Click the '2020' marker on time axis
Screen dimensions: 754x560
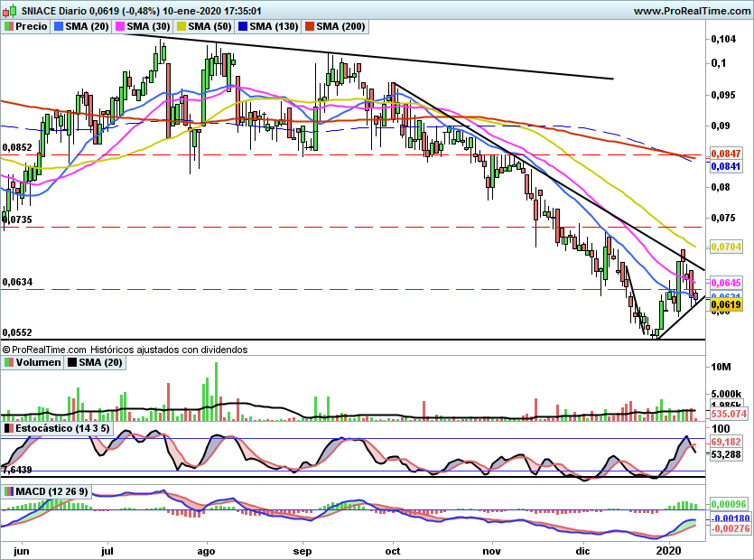click(669, 549)
